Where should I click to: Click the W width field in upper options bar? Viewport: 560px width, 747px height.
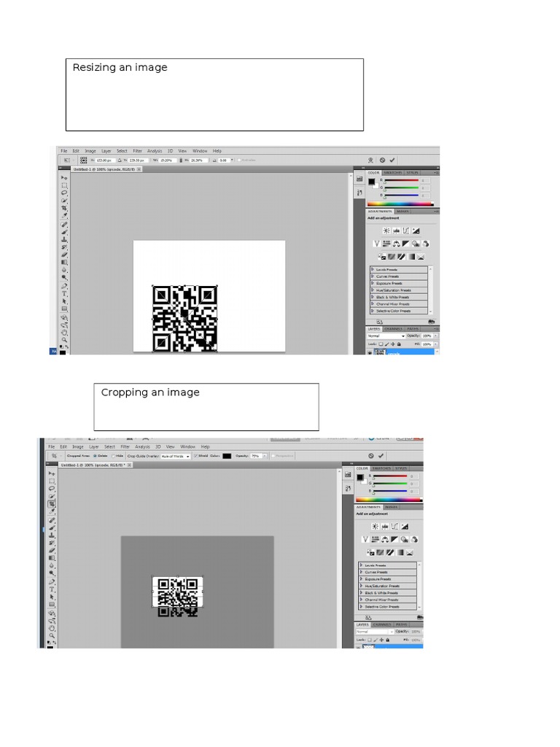[x=168, y=160]
